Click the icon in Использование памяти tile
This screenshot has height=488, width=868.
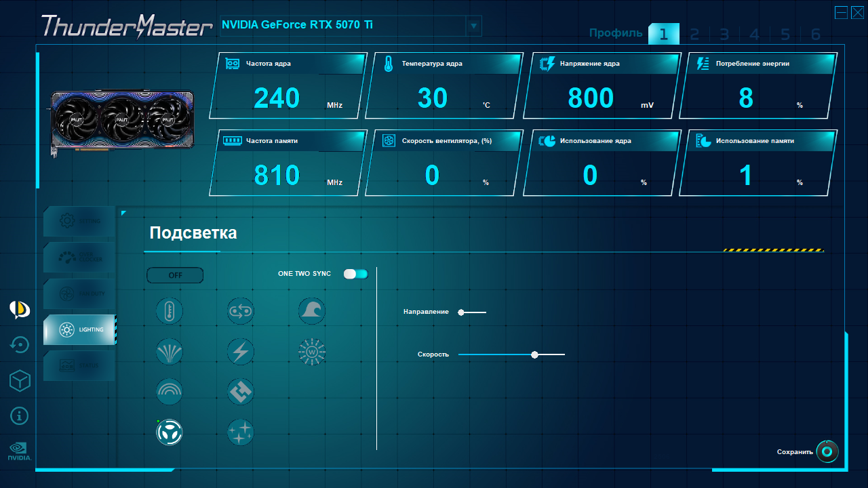coord(704,141)
